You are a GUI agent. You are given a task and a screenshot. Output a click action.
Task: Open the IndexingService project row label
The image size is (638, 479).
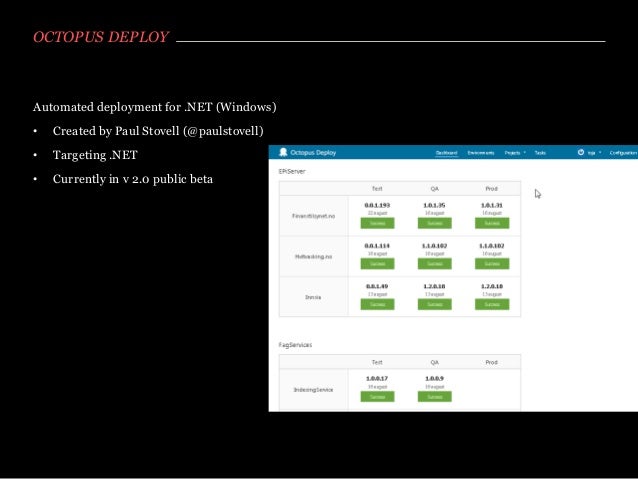[x=313, y=389]
